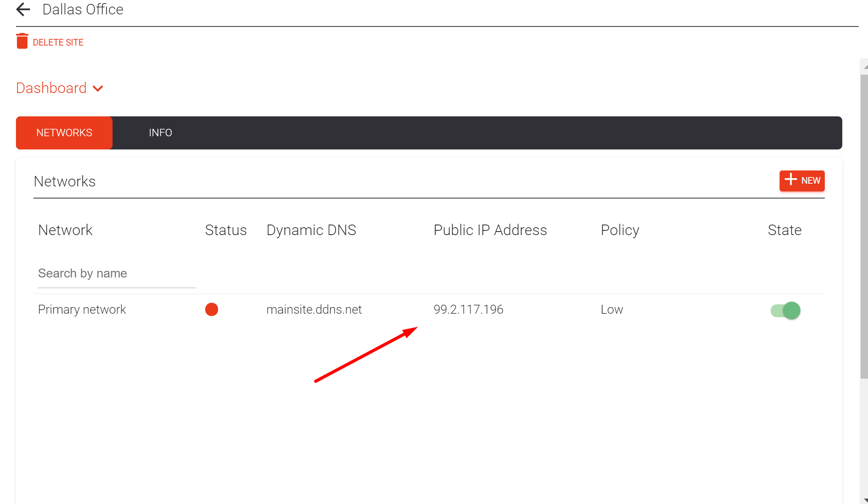Expand the Dashboard dropdown chevron
This screenshot has width=868, height=504.
[98, 89]
